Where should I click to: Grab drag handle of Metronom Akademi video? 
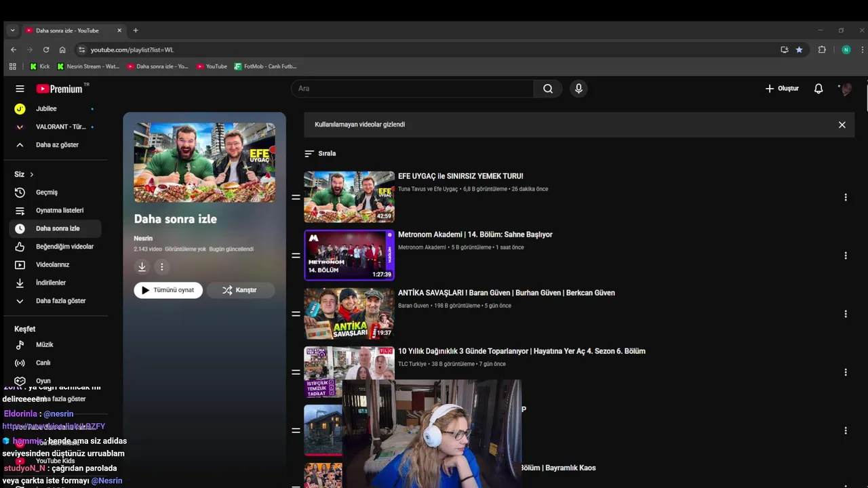click(x=296, y=256)
